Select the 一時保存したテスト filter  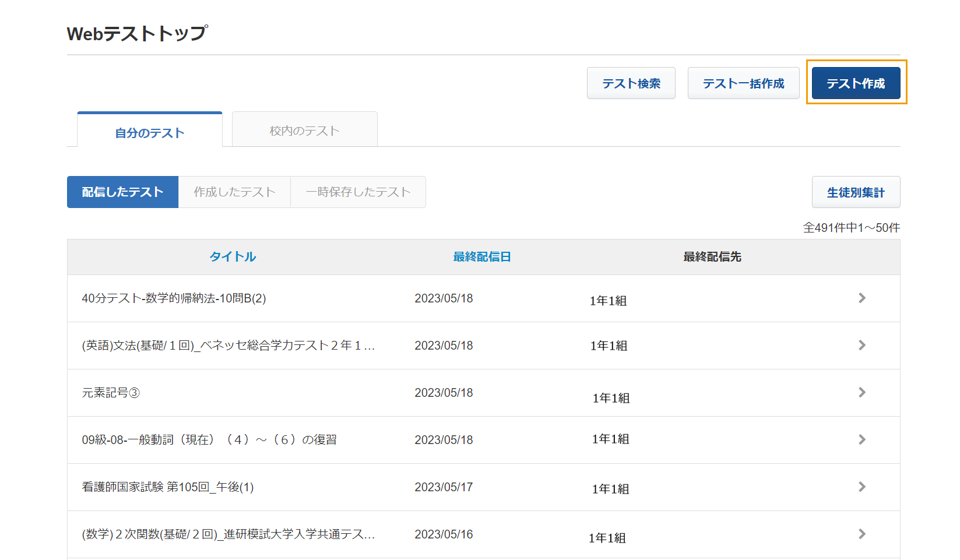point(358,192)
